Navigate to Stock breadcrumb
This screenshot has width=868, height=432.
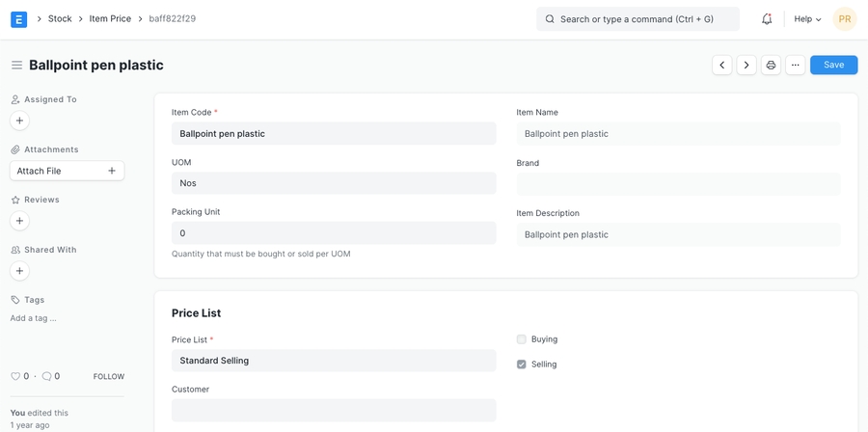(x=60, y=19)
